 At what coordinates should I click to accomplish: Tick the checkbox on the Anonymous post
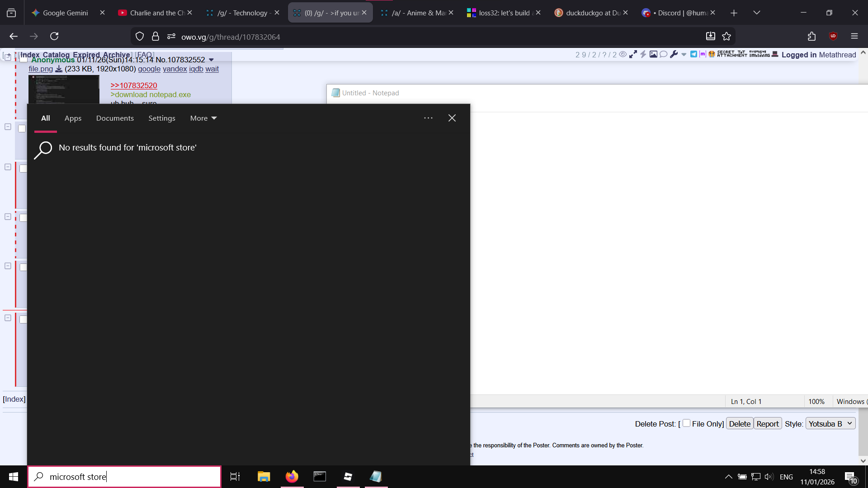point(24,59)
